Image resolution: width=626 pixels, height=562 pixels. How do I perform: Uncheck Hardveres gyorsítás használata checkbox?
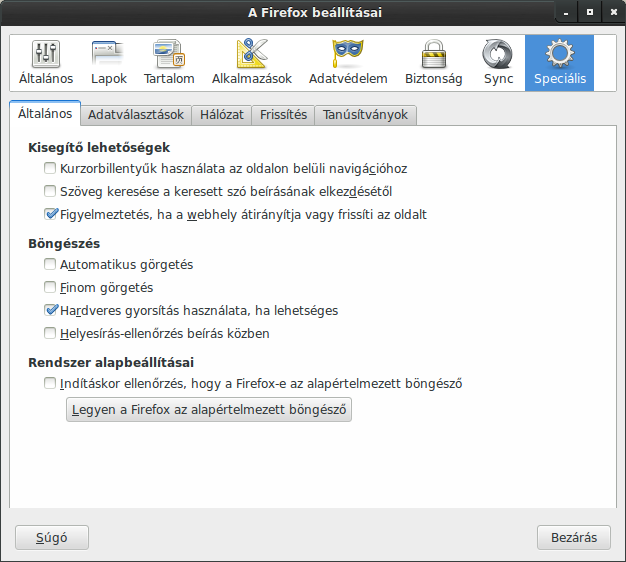[x=50, y=310]
